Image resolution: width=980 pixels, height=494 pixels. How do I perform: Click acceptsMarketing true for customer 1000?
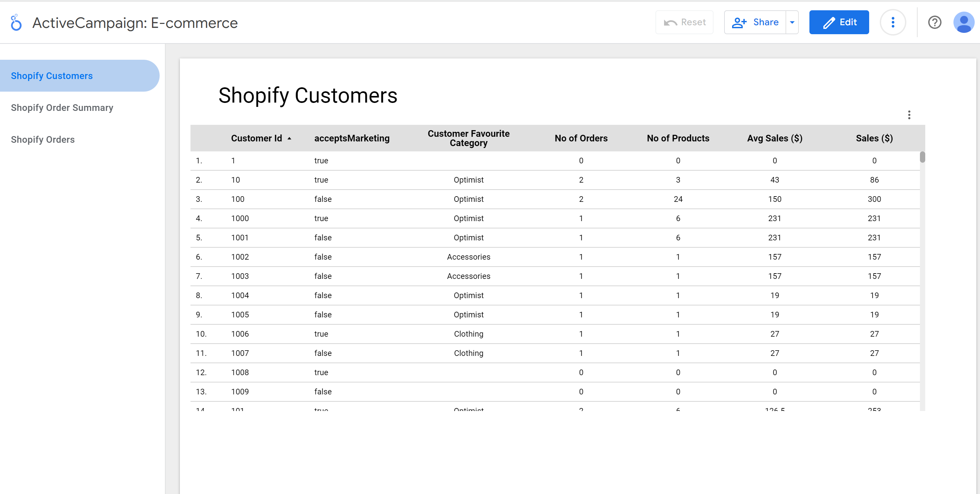pos(321,218)
